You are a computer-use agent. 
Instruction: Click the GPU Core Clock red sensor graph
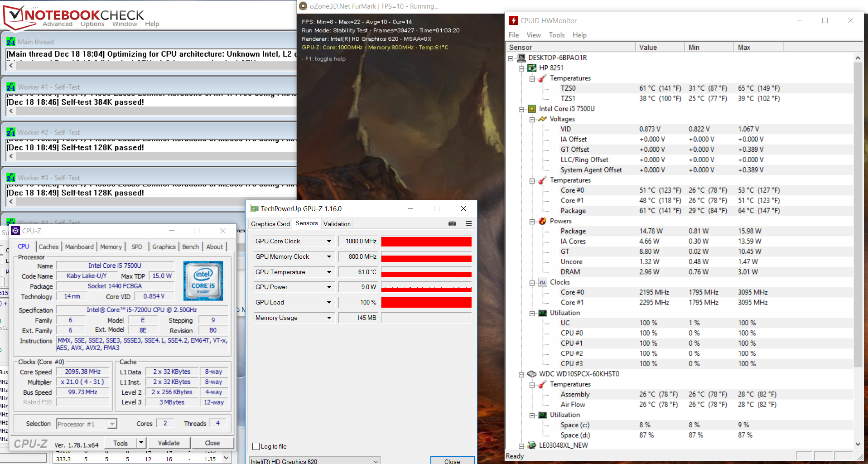point(426,242)
